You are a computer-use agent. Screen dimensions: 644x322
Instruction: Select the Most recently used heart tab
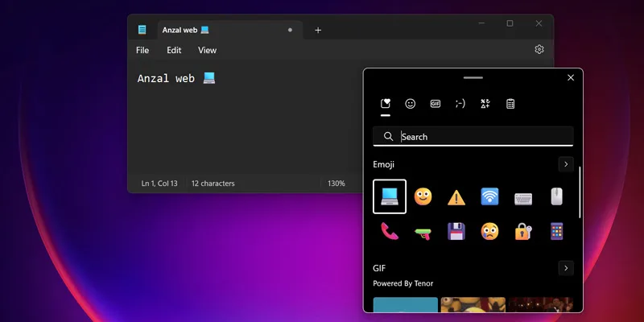click(386, 104)
